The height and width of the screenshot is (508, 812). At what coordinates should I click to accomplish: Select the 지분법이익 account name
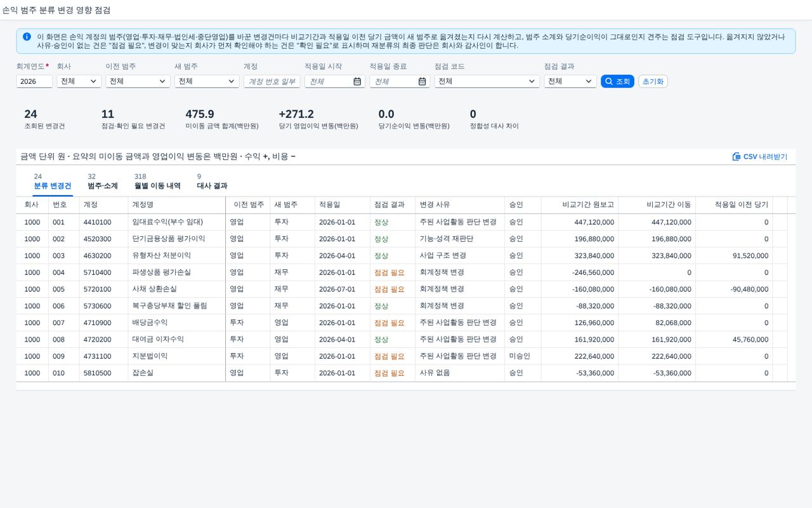tap(150, 356)
